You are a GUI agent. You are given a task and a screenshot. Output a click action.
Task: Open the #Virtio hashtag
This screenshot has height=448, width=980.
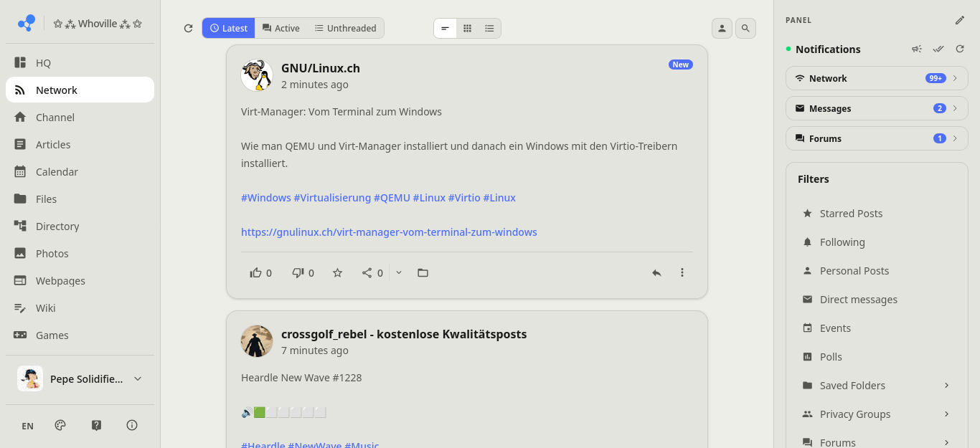pyautogui.click(x=464, y=198)
